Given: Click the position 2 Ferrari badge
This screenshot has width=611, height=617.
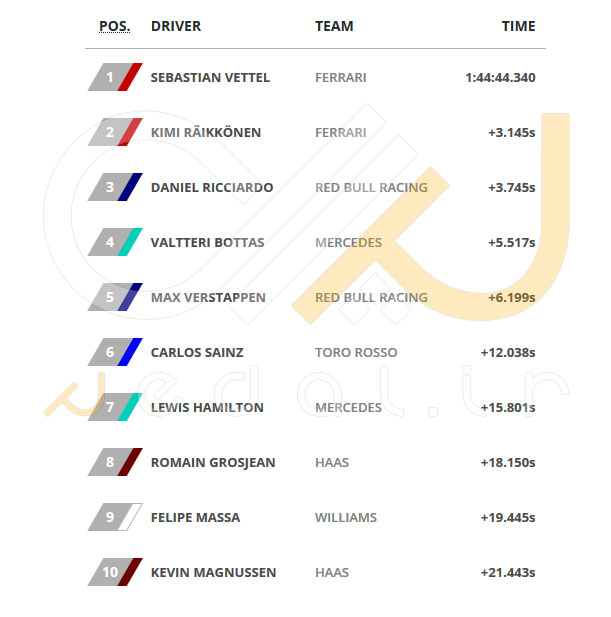Looking at the screenshot, I should 115,132.
